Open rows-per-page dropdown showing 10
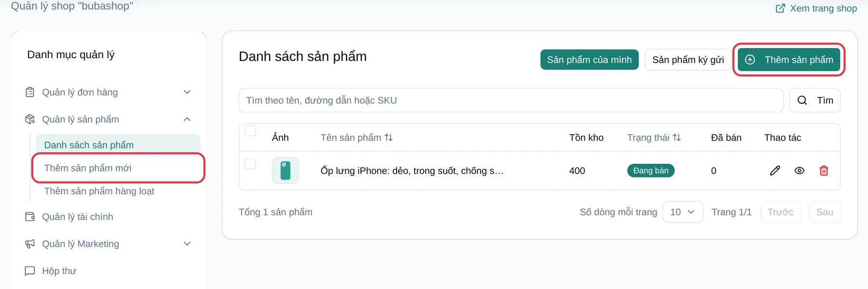The image size is (868, 289). click(683, 212)
